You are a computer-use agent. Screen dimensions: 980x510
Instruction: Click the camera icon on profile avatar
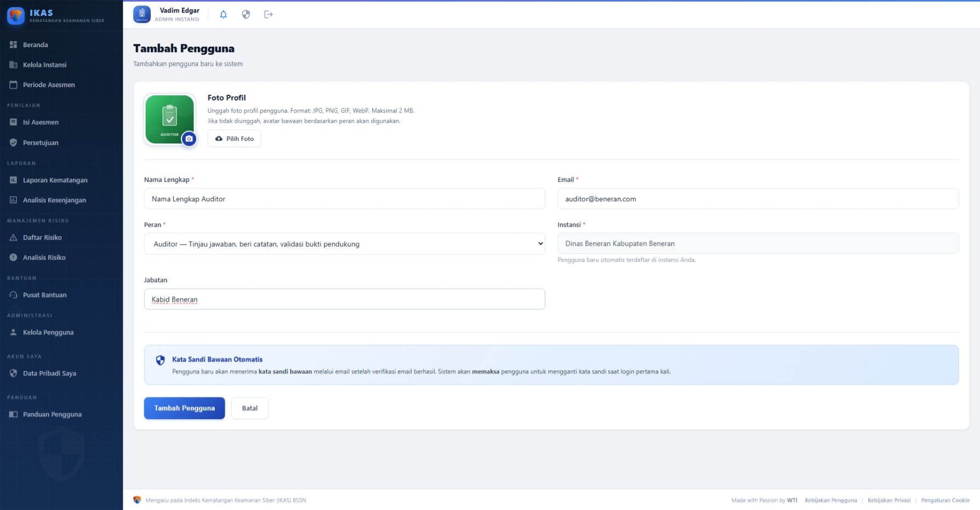click(x=189, y=139)
